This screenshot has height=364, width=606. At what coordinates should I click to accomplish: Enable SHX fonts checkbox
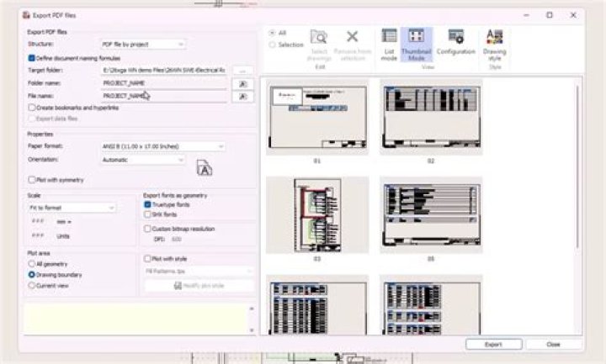tap(147, 214)
